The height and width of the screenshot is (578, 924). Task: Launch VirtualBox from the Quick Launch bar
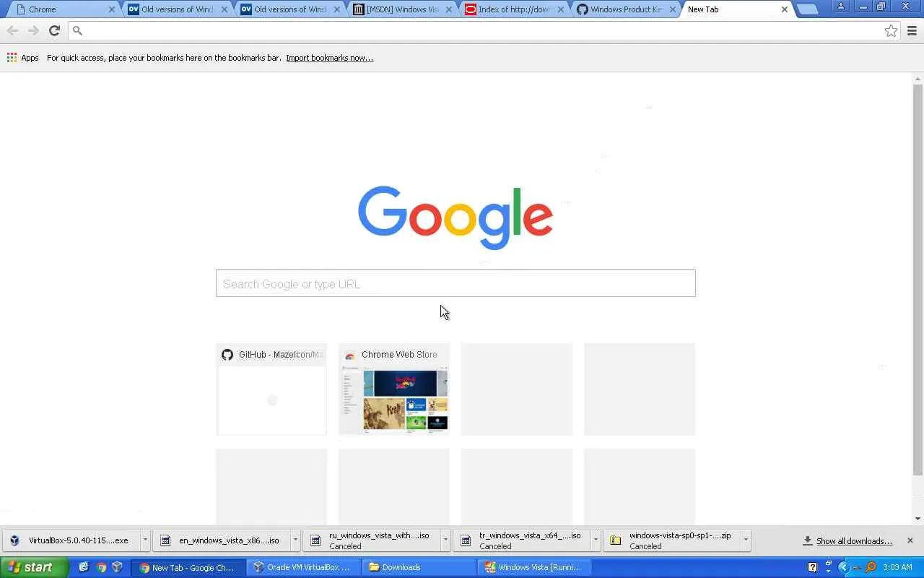(x=117, y=567)
